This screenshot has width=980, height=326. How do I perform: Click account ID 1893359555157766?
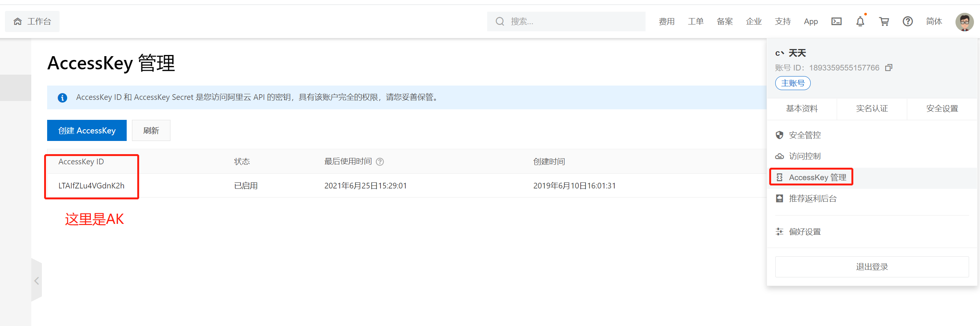click(x=844, y=68)
